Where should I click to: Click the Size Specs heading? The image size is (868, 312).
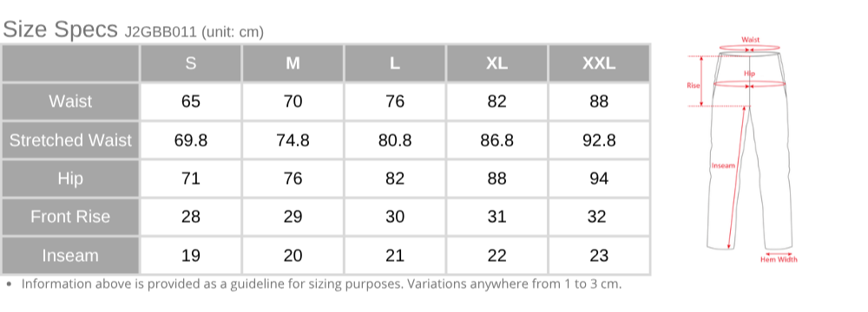60,29
